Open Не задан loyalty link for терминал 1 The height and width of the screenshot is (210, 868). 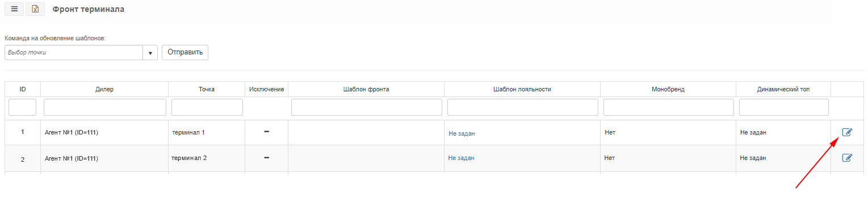[462, 133]
